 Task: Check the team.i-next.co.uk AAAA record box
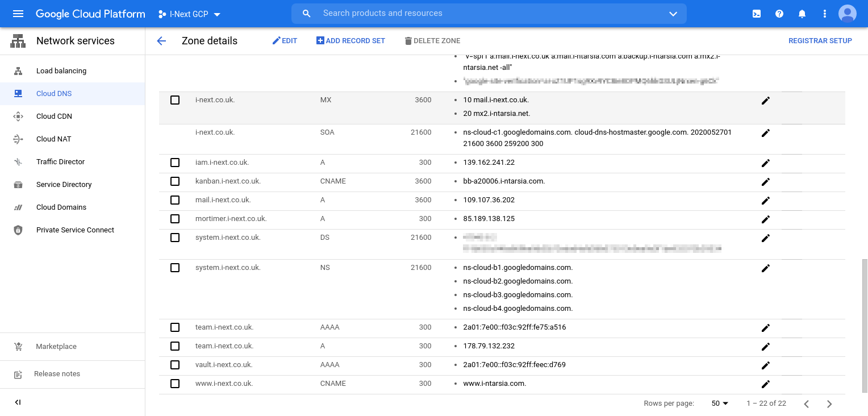(x=175, y=327)
